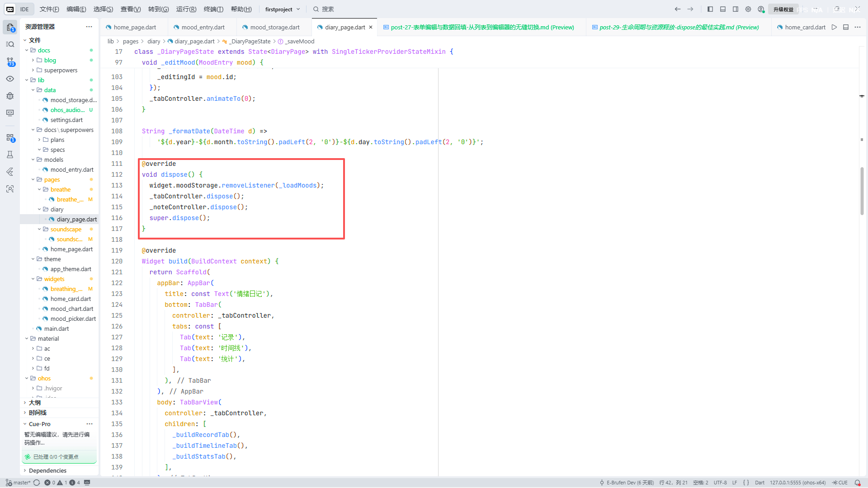Open the Testing flask icon
Screen dimensions: 868x488
pyautogui.click(x=10, y=155)
